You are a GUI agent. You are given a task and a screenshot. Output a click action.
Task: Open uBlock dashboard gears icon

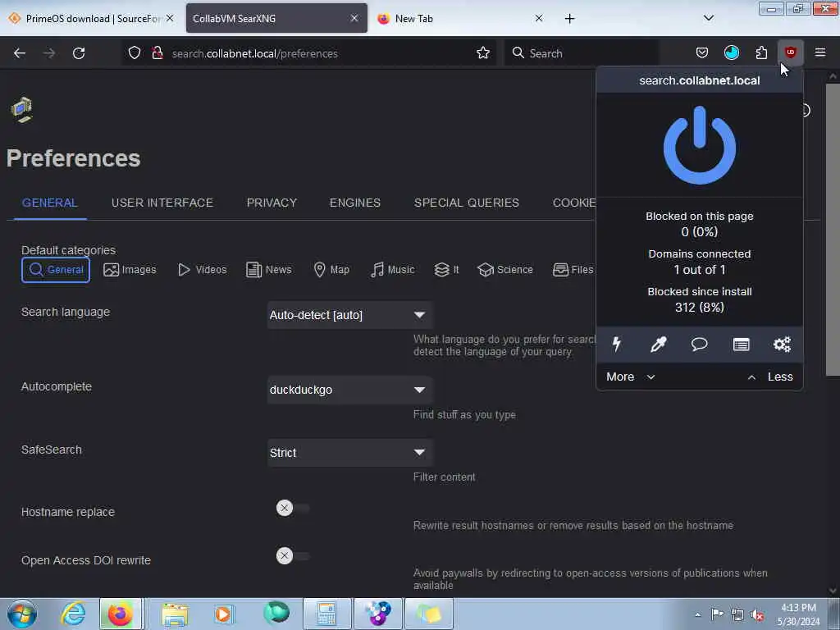pos(782,344)
